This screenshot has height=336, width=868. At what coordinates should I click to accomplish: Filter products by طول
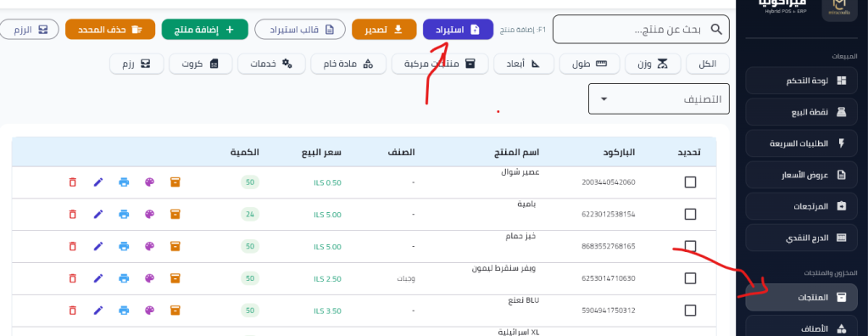pos(589,64)
